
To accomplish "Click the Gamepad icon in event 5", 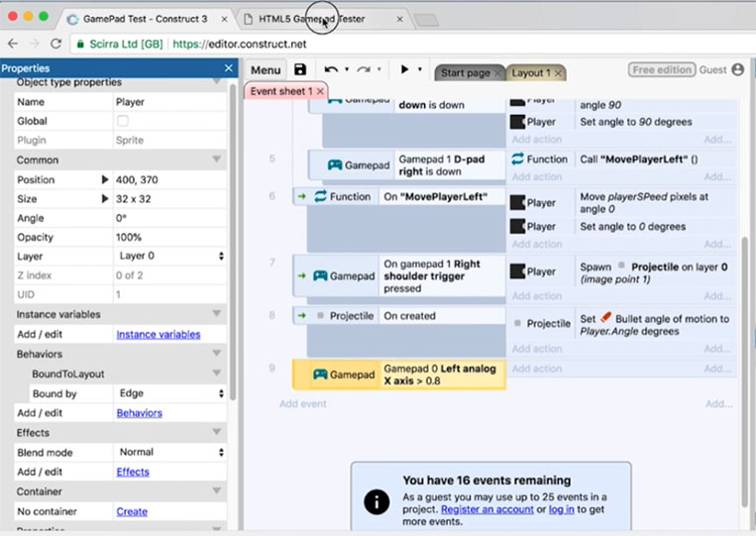I will [x=335, y=165].
